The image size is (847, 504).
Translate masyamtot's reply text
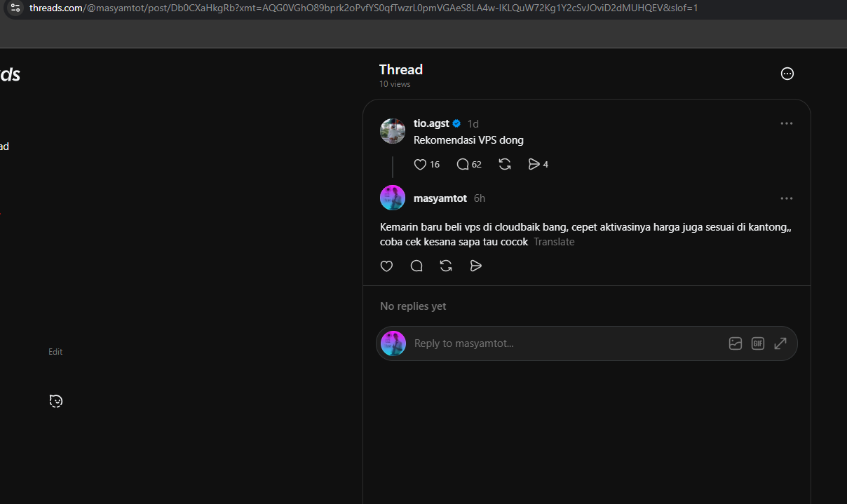click(x=554, y=242)
